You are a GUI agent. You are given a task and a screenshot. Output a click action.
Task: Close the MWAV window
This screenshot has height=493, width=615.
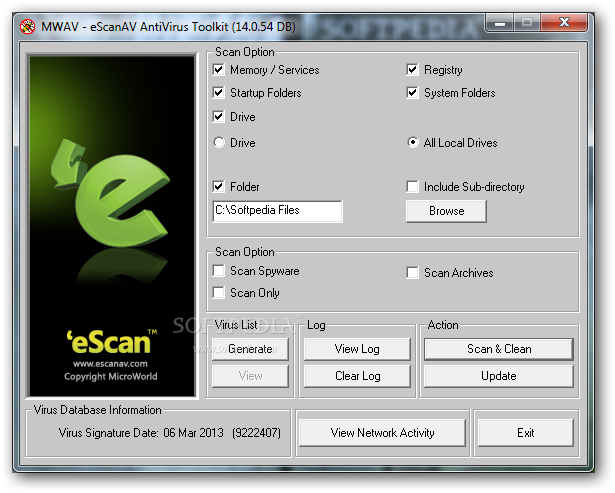564,22
